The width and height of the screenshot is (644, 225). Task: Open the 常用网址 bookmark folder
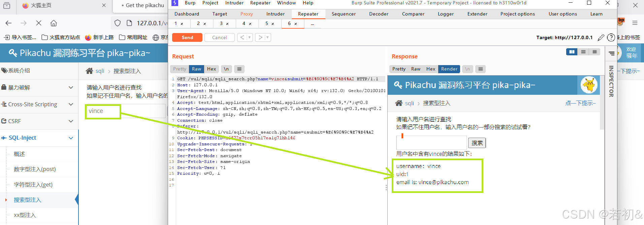(x=133, y=37)
